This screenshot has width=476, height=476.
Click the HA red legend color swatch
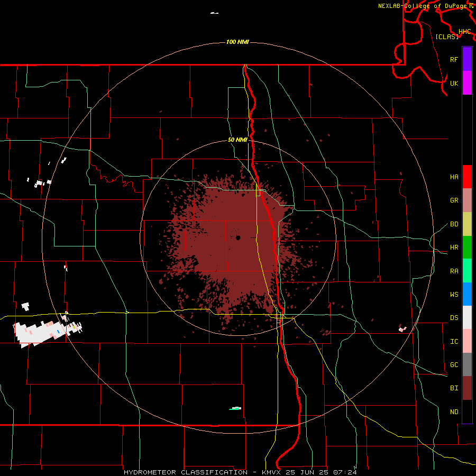[467, 177]
